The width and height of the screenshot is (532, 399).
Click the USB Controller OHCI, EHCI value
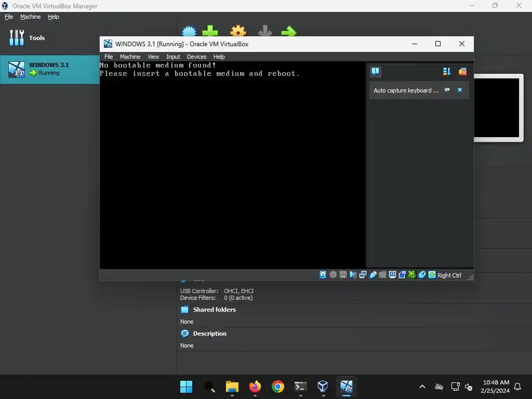point(238,291)
